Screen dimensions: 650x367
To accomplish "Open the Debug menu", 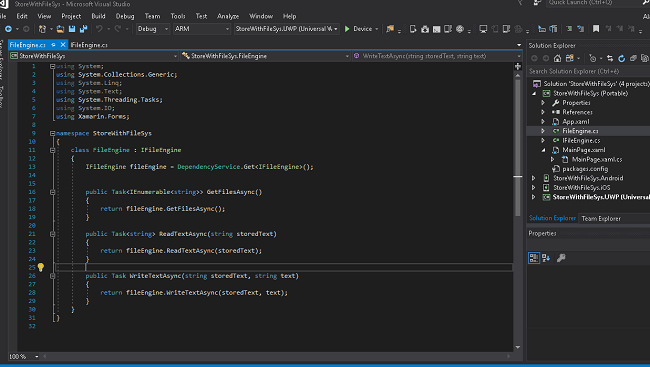I will [x=125, y=16].
